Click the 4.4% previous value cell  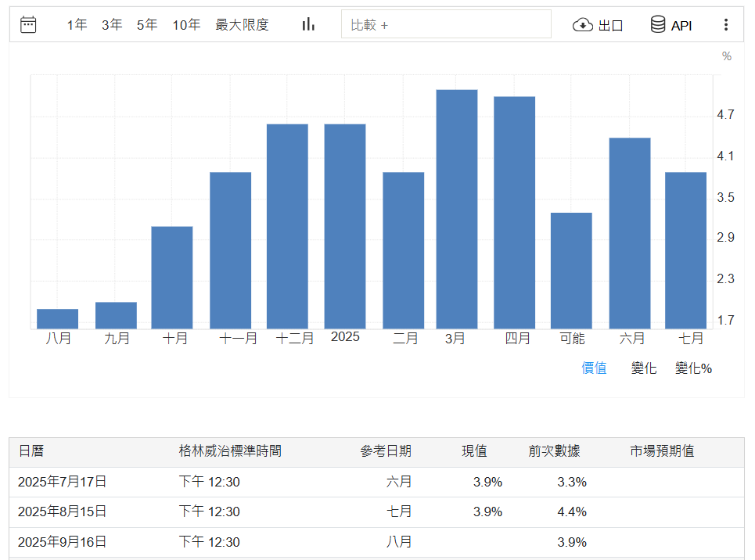[x=572, y=512]
